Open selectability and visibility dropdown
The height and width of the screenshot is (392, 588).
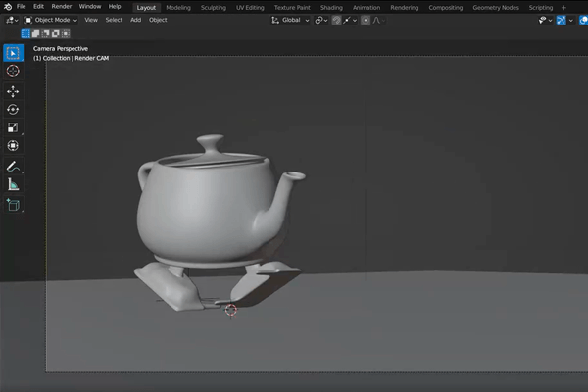[545, 20]
